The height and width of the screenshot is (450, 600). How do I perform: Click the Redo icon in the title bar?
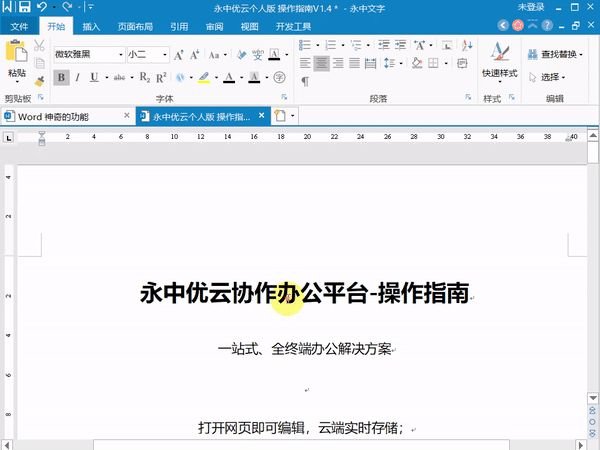coord(67,7)
